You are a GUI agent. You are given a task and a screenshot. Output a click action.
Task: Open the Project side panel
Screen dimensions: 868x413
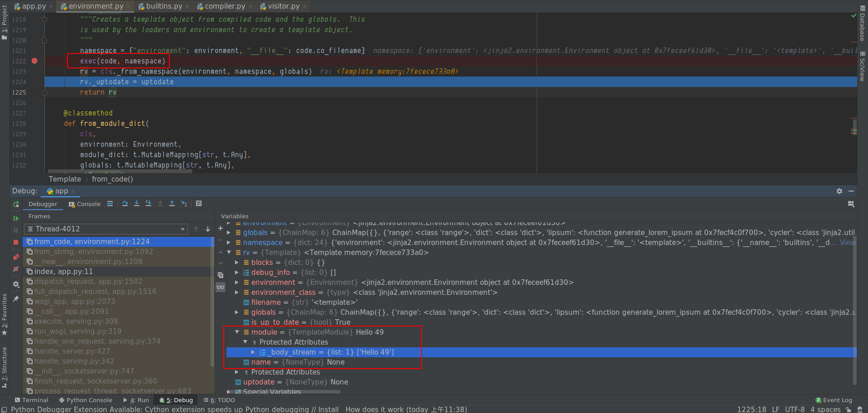pyautogui.click(x=5, y=22)
